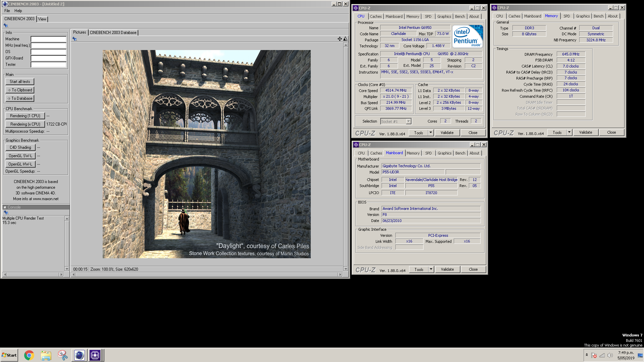Switch to the CINEBENCH 2003 Database tab
644x362 pixels.
pos(113,33)
